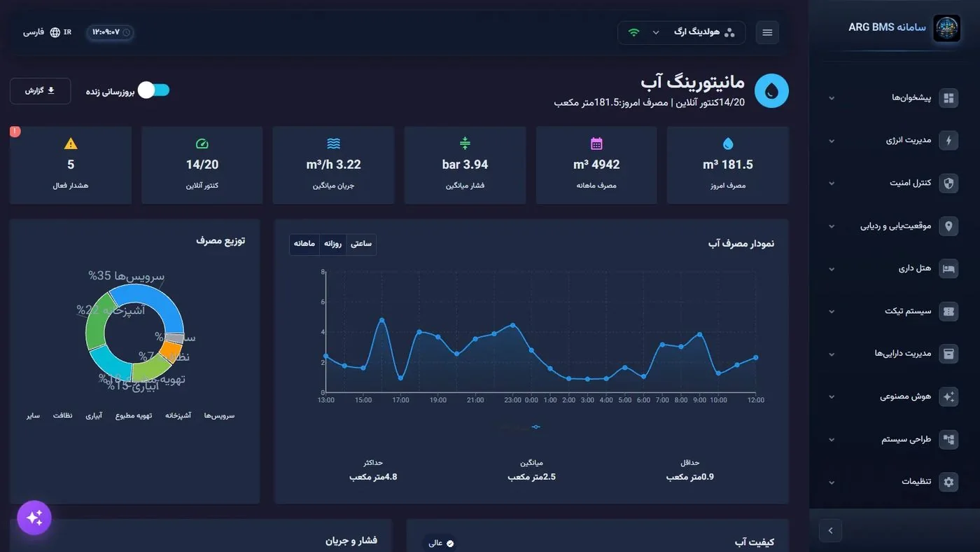Click the طراحی سیستم diagram icon

(948, 439)
